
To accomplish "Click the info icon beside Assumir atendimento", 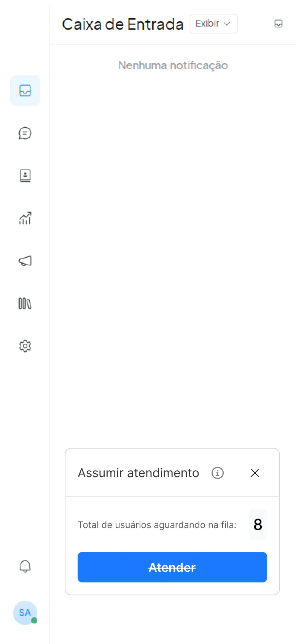I will click(x=218, y=473).
